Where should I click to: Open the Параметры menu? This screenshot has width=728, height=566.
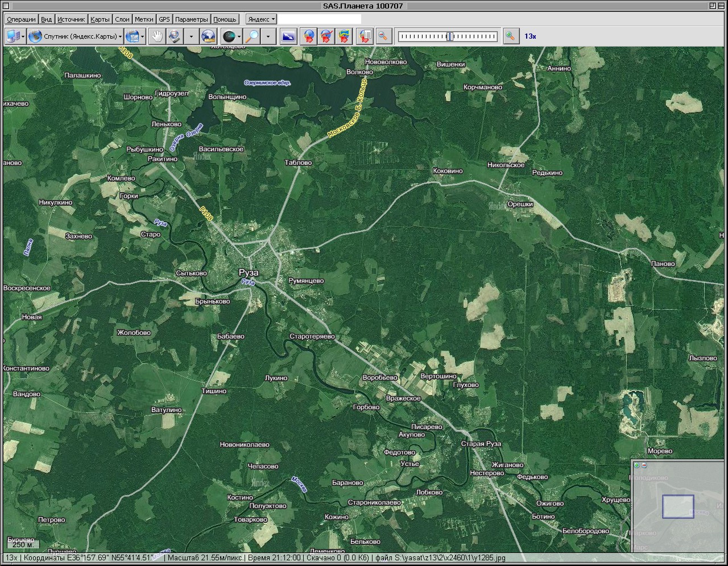(x=191, y=19)
